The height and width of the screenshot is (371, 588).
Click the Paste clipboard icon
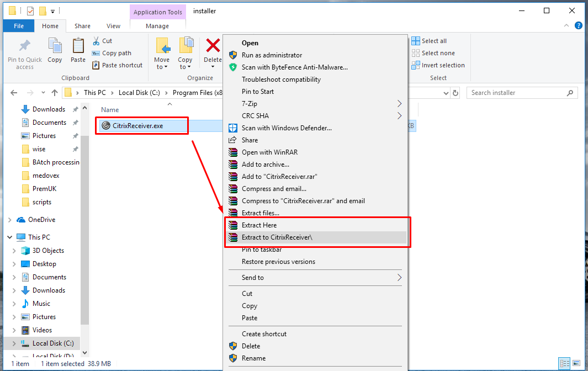[x=78, y=46]
